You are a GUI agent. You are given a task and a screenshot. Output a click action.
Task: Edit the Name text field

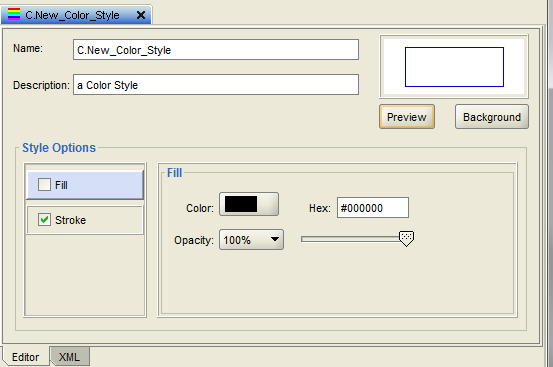click(216, 50)
